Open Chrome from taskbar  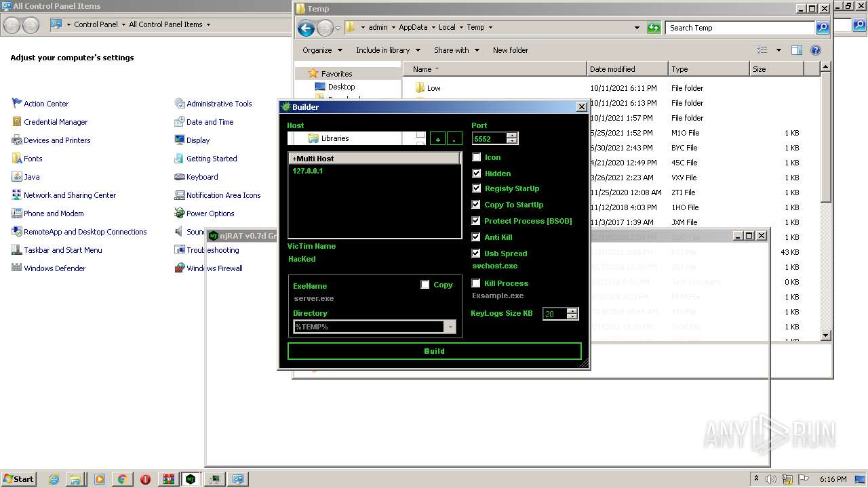click(122, 479)
